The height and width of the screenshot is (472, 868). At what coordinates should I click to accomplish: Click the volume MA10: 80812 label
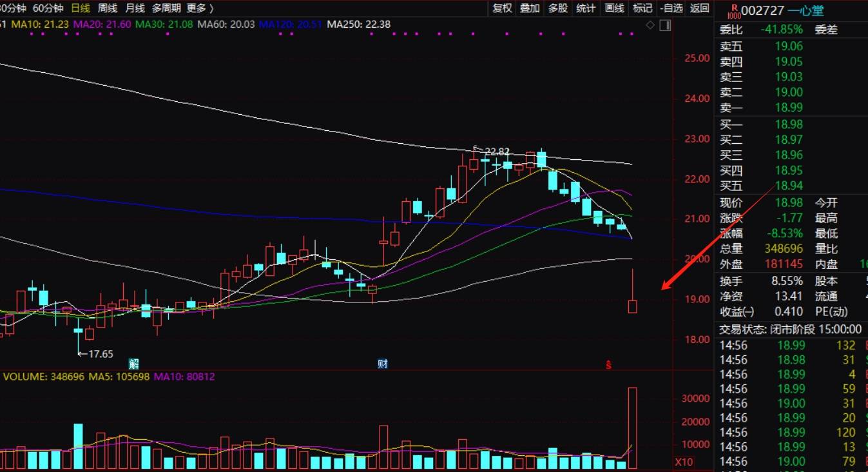(184, 377)
